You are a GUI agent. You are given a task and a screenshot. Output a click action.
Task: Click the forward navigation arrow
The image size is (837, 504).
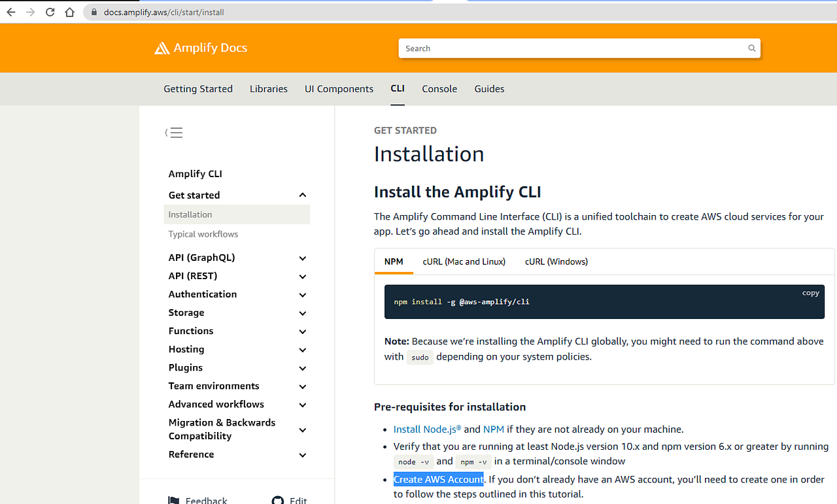(29, 12)
